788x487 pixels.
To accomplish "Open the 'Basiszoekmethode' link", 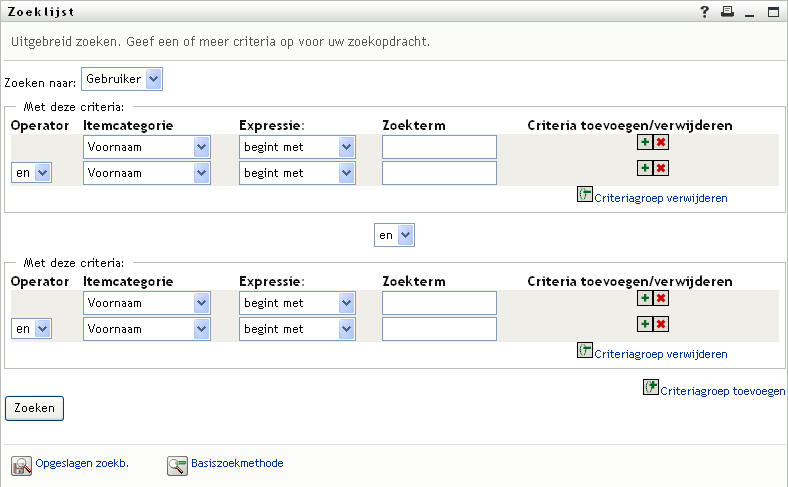I will pos(237,463).
